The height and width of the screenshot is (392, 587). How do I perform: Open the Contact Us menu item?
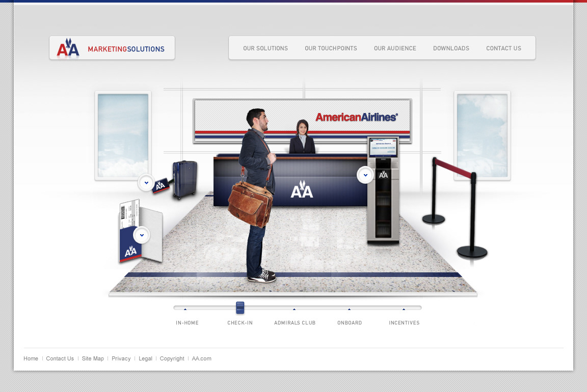coord(503,48)
